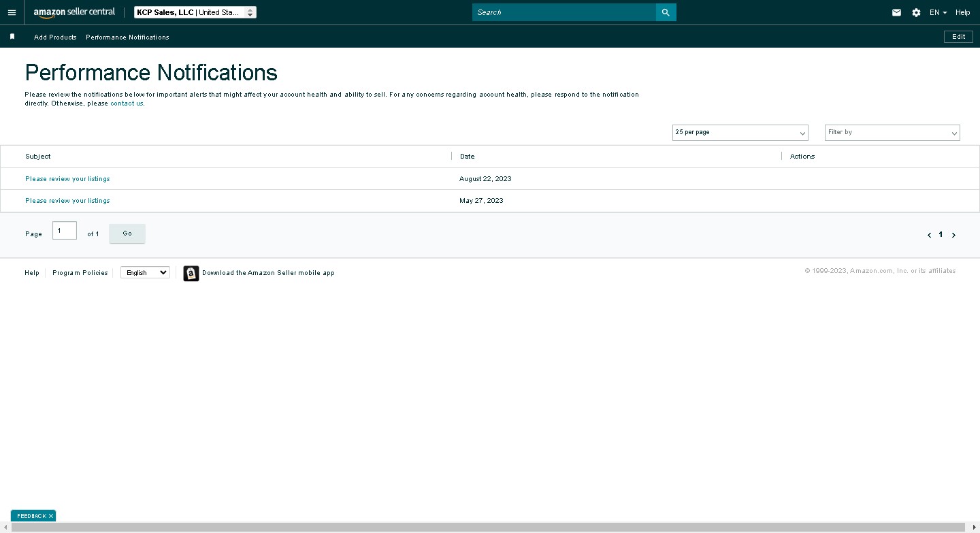Image resolution: width=980 pixels, height=533 pixels.
Task: Open the Performance Notifications bookmark
Action: [x=127, y=37]
